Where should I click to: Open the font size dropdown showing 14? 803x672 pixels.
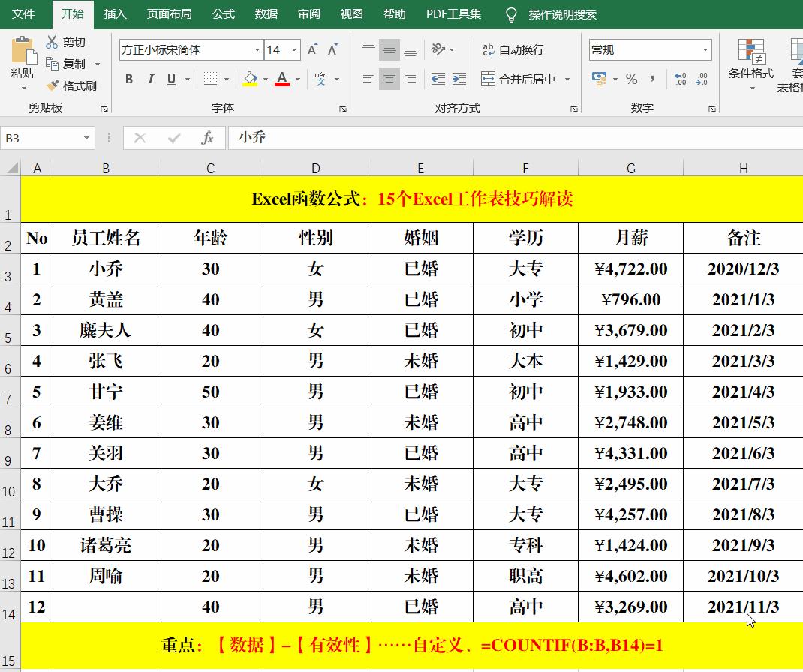293,49
